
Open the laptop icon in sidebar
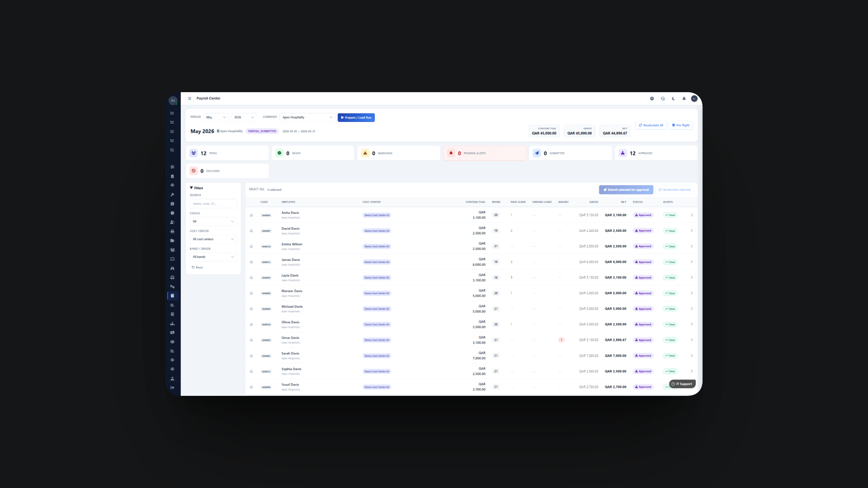coord(172,259)
